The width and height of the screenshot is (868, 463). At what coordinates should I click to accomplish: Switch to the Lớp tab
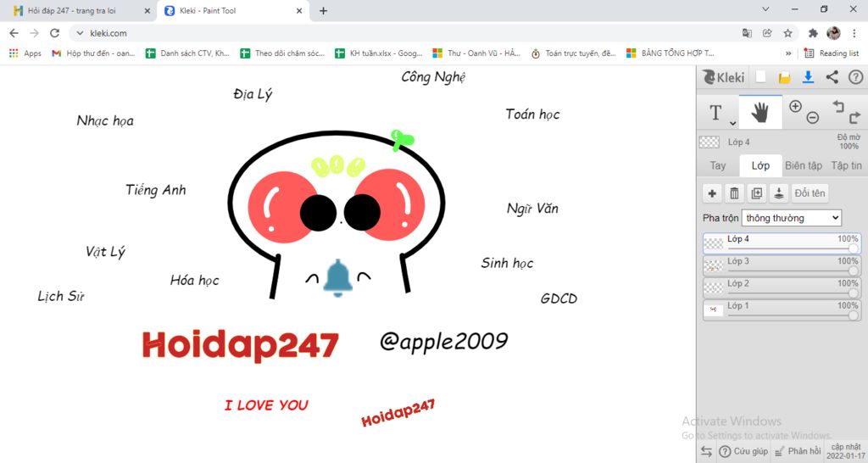tap(760, 165)
